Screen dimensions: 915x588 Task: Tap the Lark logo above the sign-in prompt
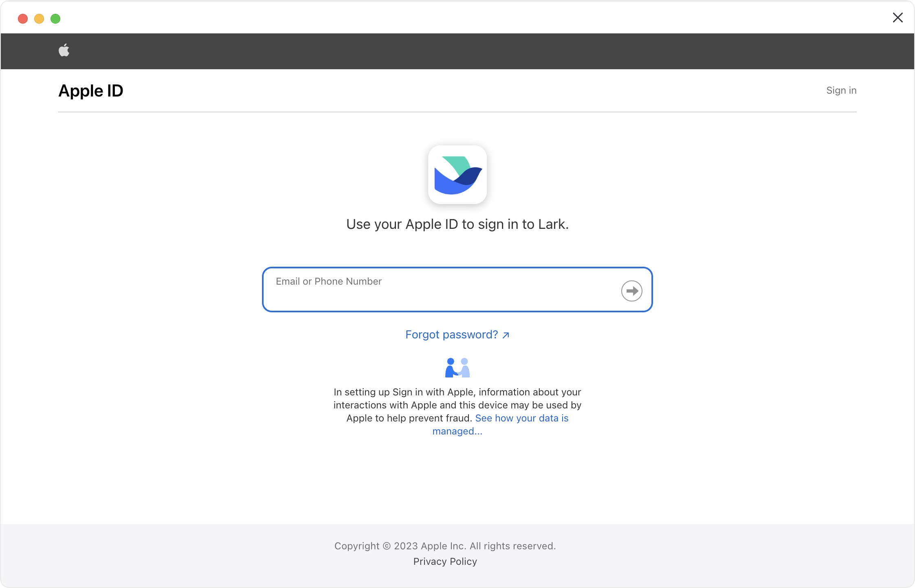click(457, 175)
